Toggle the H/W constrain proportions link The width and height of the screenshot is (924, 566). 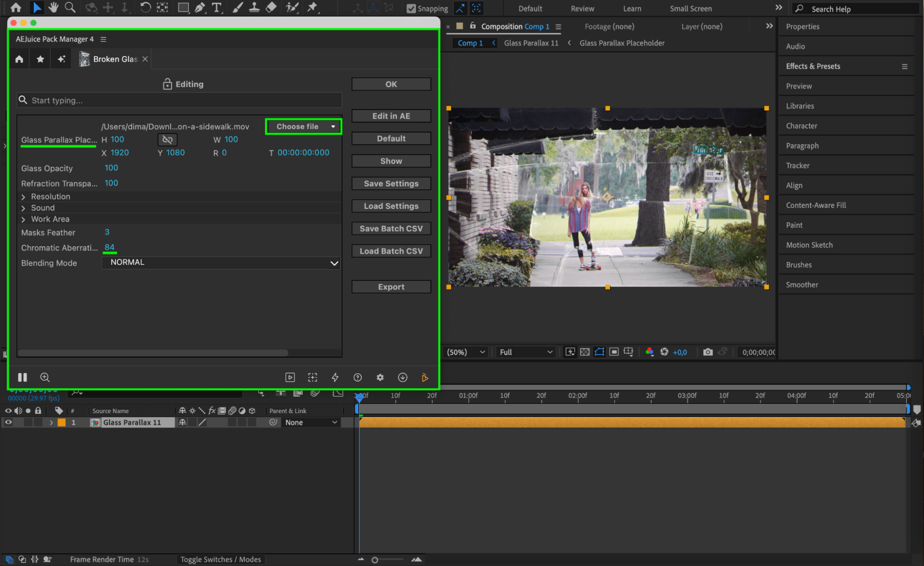point(167,140)
